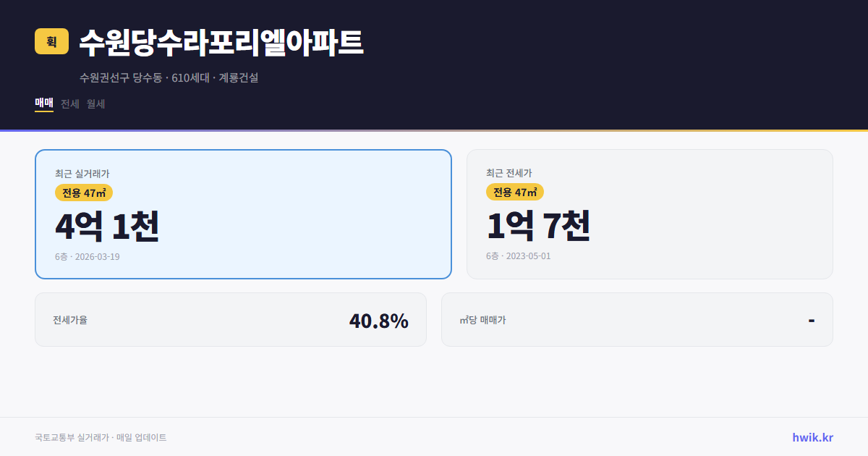The height and width of the screenshot is (456, 868).
Task: Select the 매매 tab
Action: 43,104
